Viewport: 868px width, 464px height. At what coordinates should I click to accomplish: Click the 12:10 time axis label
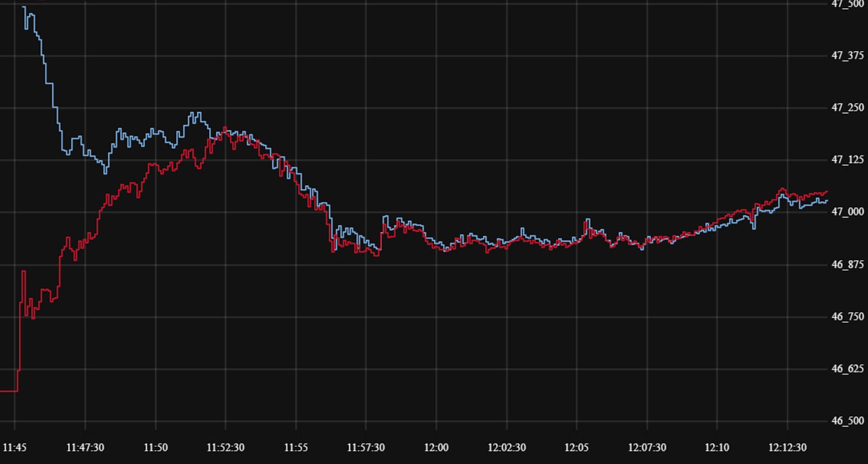[717, 447]
